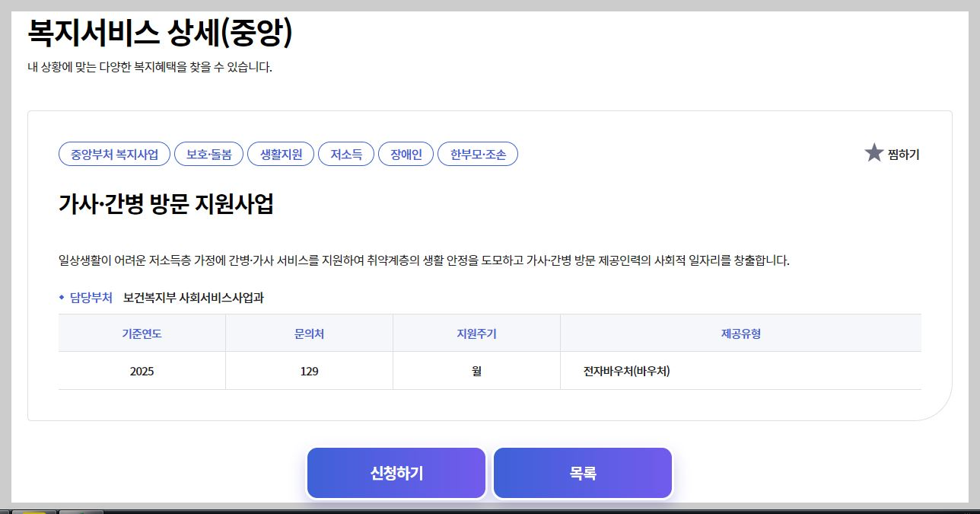
Task: Click the 제공유형 table column header
Action: click(x=740, y=333)
